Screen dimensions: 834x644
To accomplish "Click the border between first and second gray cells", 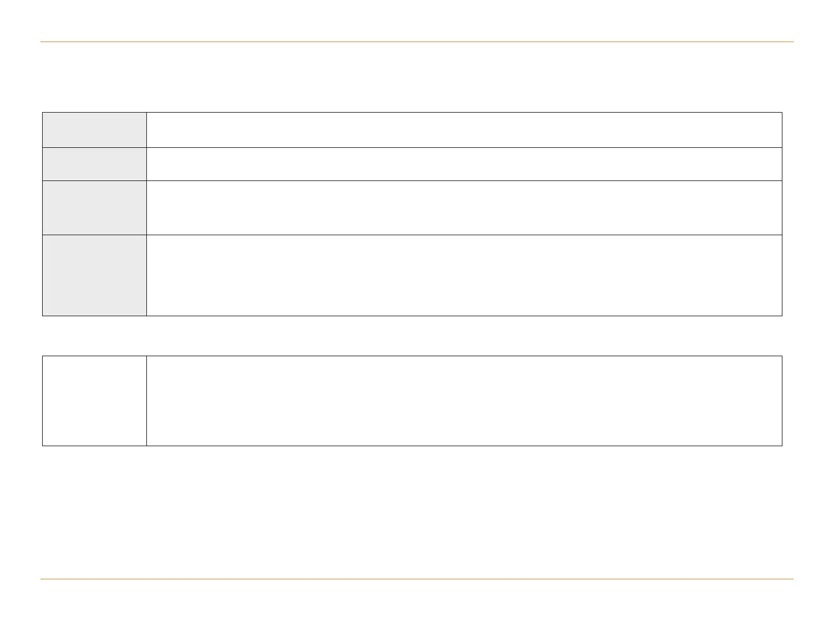I will [94, 148].
